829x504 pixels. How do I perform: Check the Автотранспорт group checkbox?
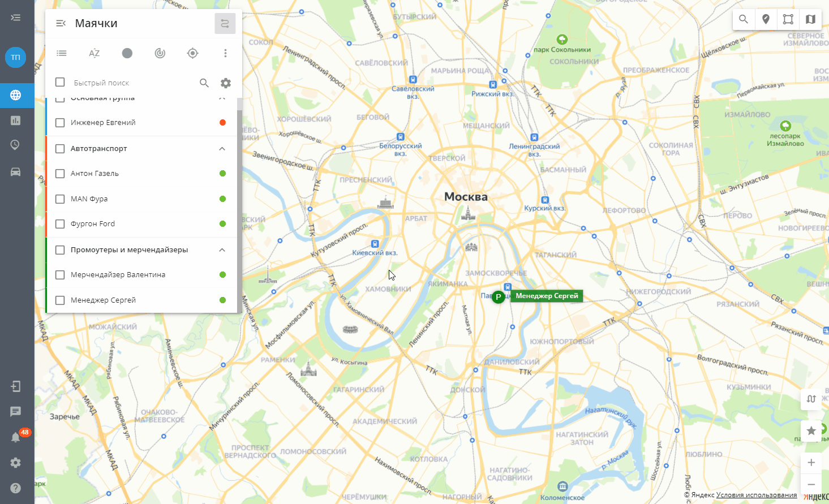60,149
